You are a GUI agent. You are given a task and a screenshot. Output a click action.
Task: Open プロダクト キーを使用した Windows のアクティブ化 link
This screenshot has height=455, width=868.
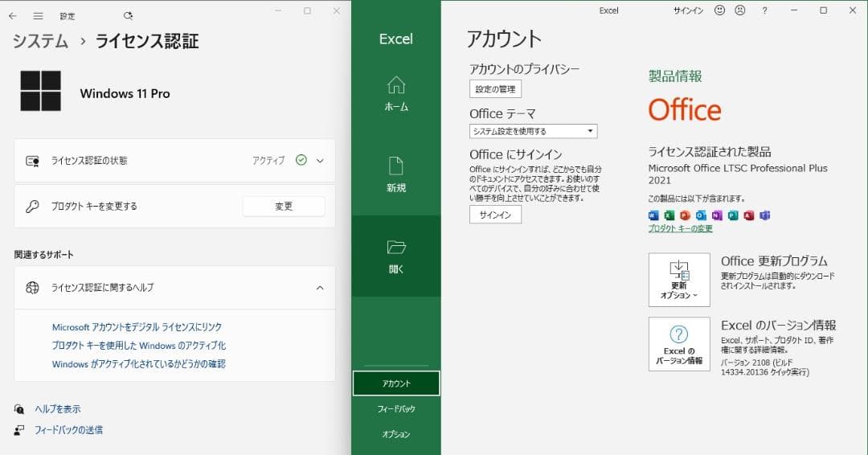click(139, 346)
